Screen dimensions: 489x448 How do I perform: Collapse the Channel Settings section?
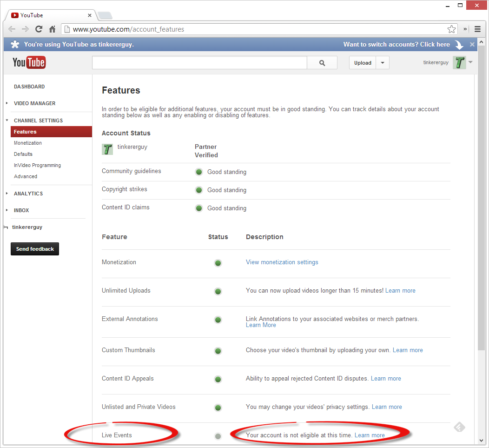pos(7,120)
